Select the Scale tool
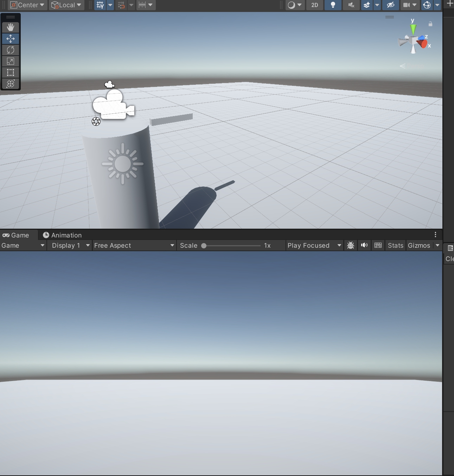 pyautogui.click(x=11, y=61)
